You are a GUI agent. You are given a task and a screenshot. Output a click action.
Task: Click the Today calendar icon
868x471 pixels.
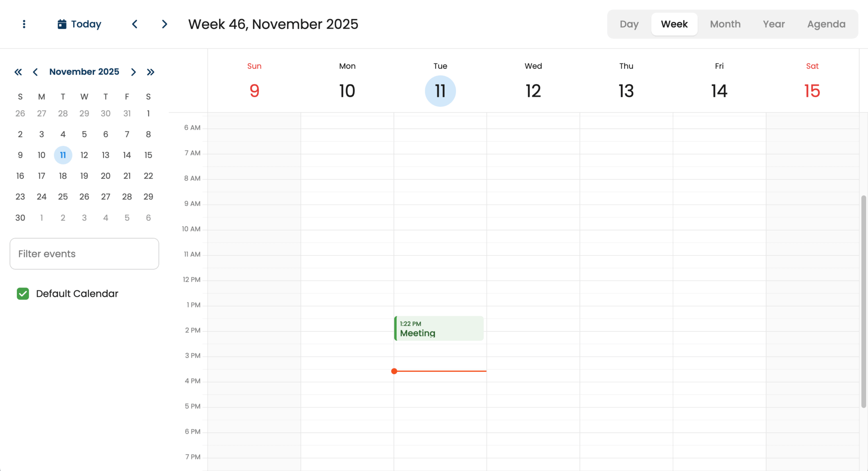pyautogui.click(x=62, y=24)
